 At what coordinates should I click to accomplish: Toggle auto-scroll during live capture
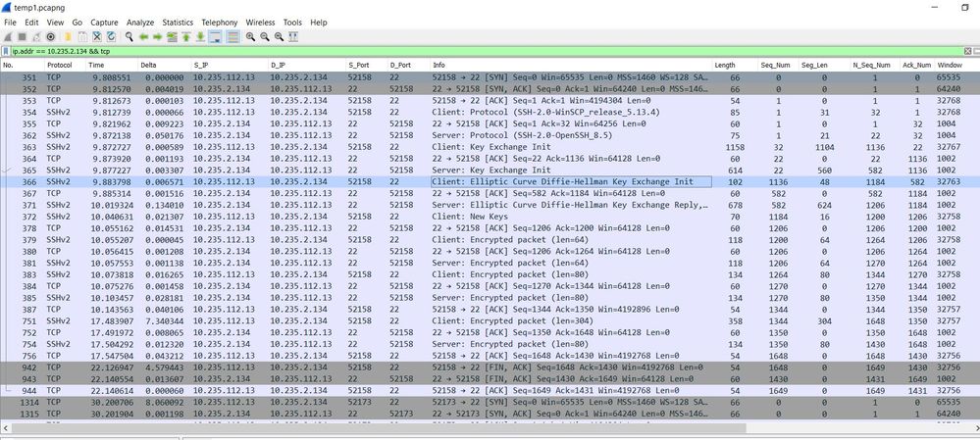[215, 37]
